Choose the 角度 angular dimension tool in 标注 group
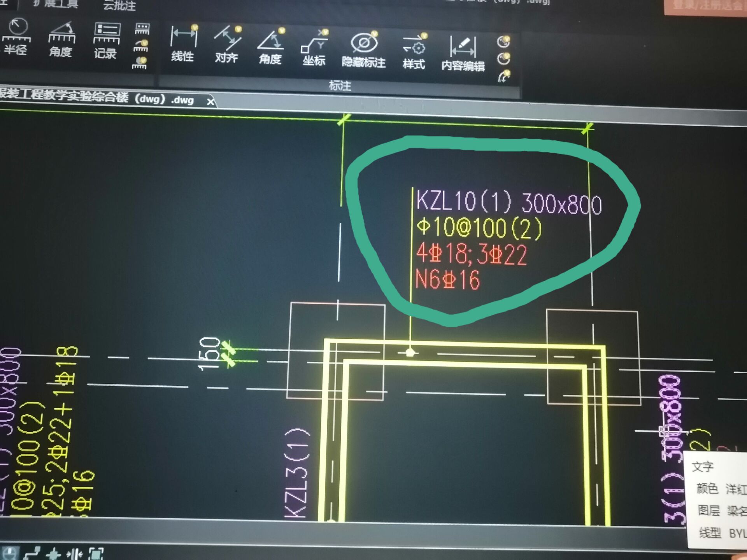Image resolution: width=747 pixels, height=560 pixels. (x=271, y=46)
